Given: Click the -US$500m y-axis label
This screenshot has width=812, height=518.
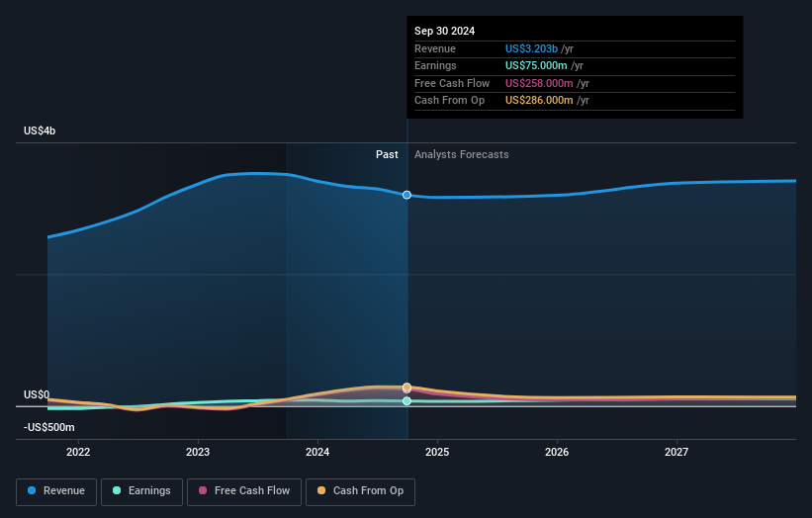Looking at the screenshot, I should click(49, 427).
